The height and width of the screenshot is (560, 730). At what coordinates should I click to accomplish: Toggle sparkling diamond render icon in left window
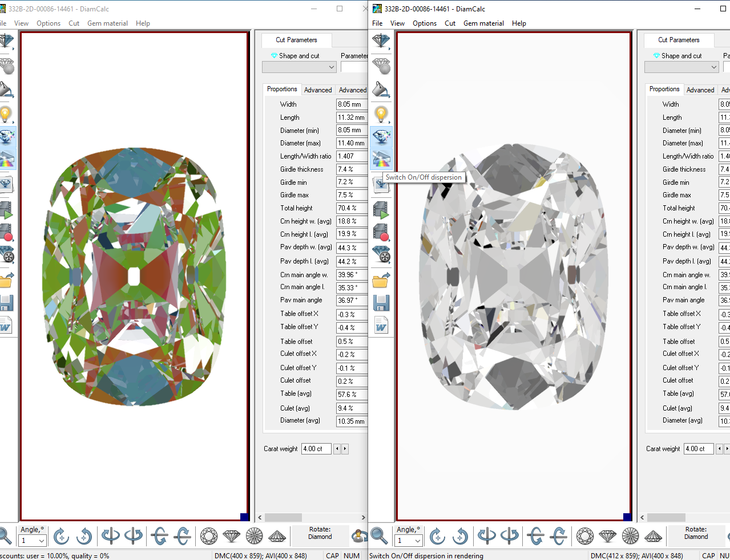point(6,136)
